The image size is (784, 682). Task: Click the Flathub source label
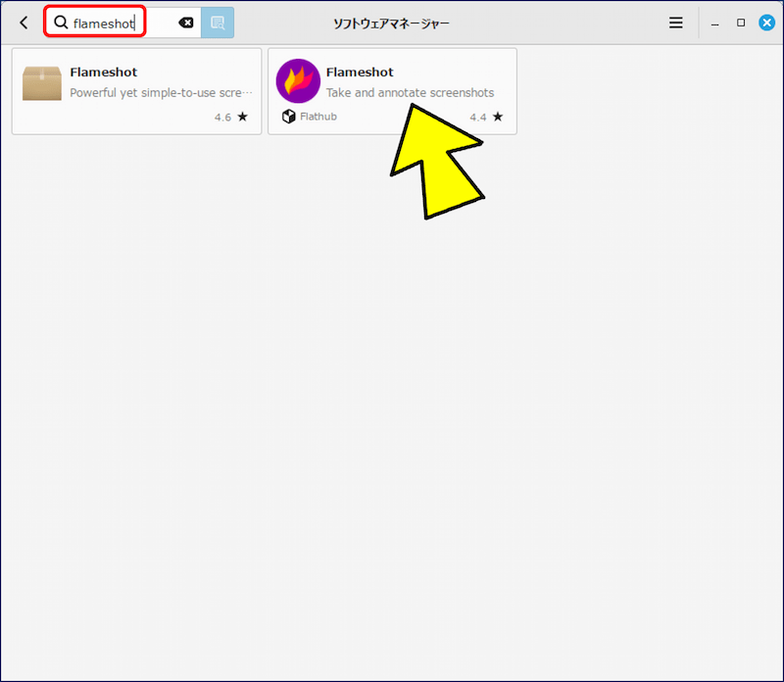coord(318,117)
